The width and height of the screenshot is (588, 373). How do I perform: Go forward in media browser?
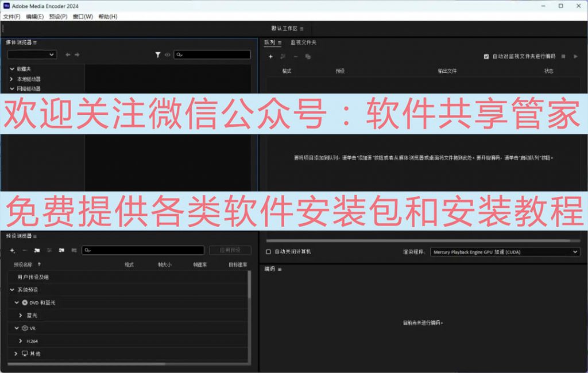point(77,55)
